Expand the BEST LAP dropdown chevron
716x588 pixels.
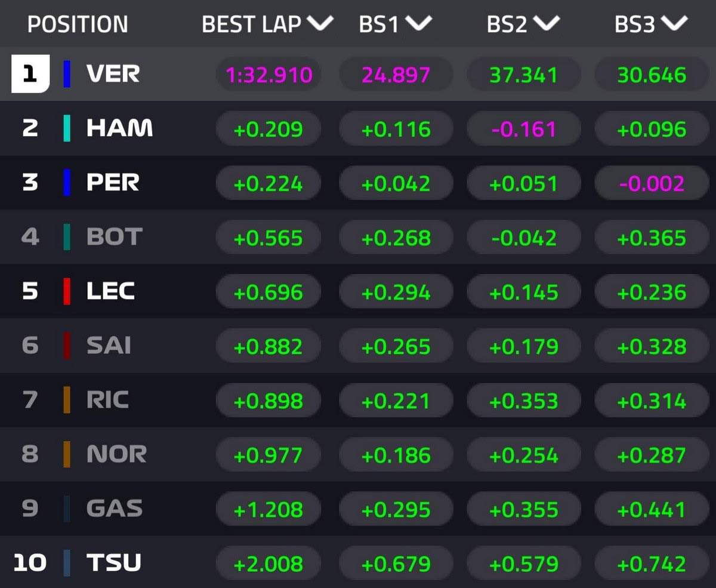click(x=319, y=24)
